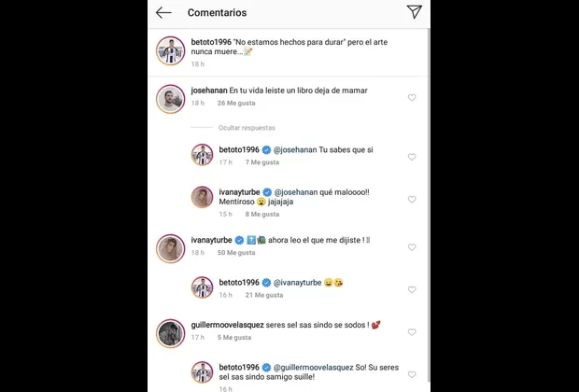Open betoto1996's avatar in the post caption

[169, 49]
